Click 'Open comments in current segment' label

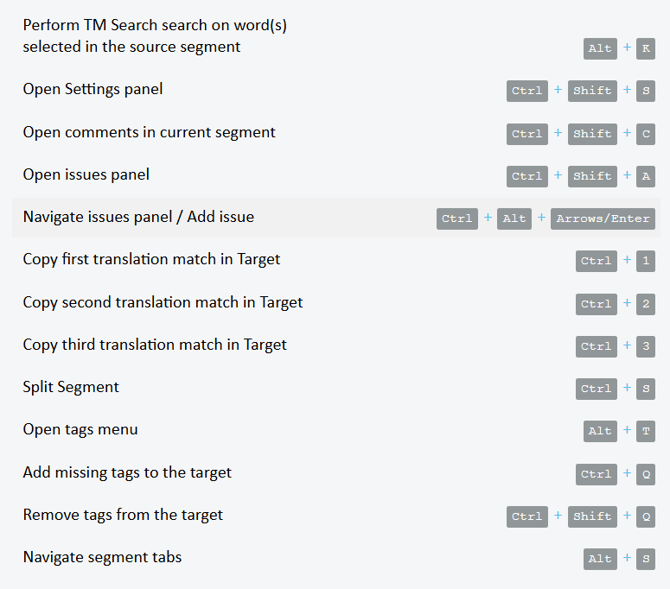(x=149, y=132)
